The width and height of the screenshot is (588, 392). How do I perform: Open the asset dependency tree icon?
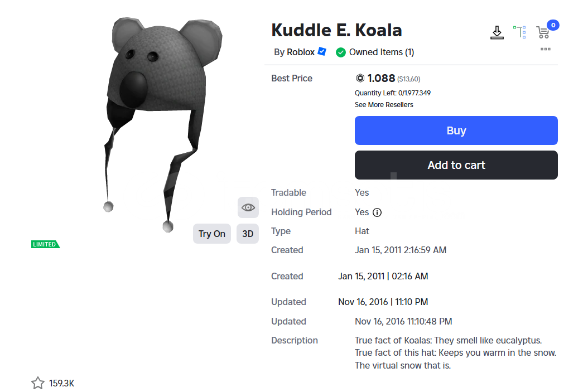coord(520,32)
